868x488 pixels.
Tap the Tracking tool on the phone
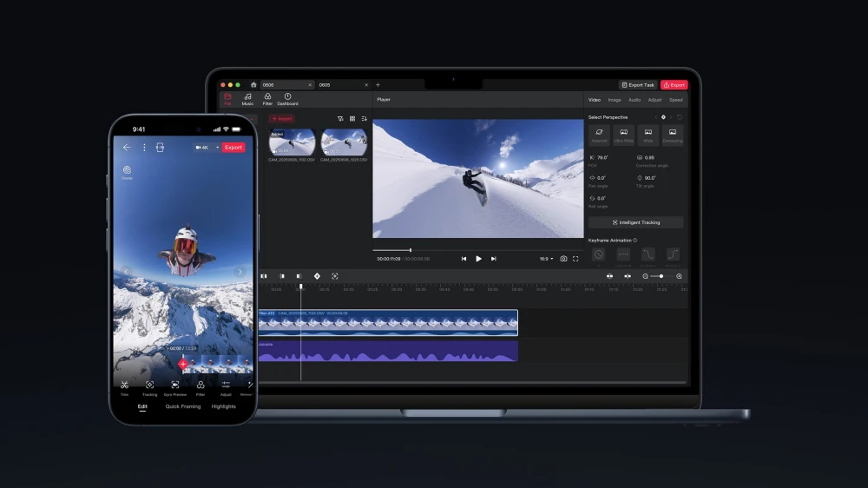pos(149,388)
